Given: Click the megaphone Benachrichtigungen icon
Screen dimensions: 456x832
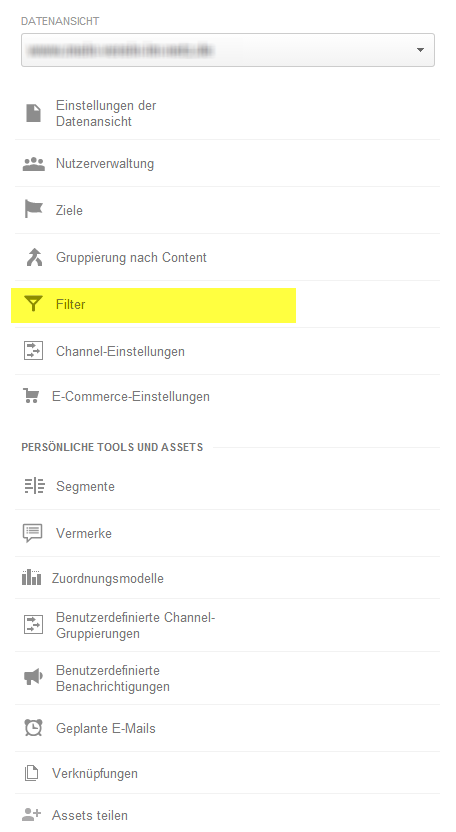Looking at the screenshot, I should click(33, 677).
